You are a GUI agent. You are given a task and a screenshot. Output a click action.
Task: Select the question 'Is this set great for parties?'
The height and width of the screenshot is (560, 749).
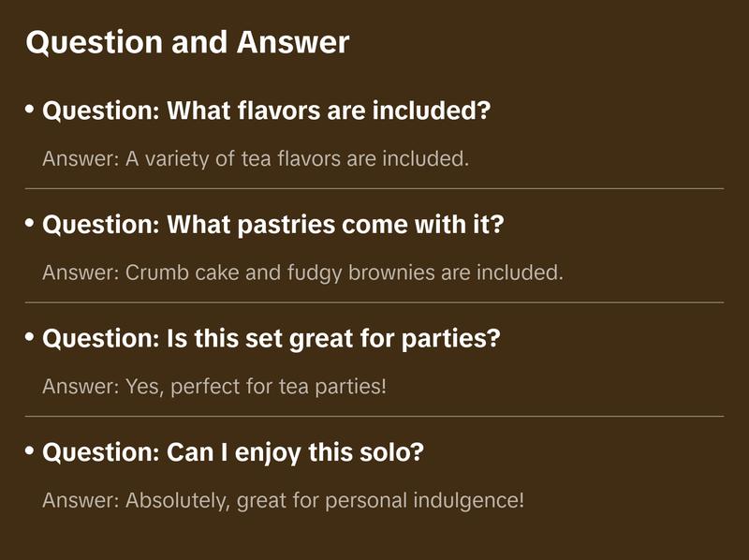(x=272, y=339)
